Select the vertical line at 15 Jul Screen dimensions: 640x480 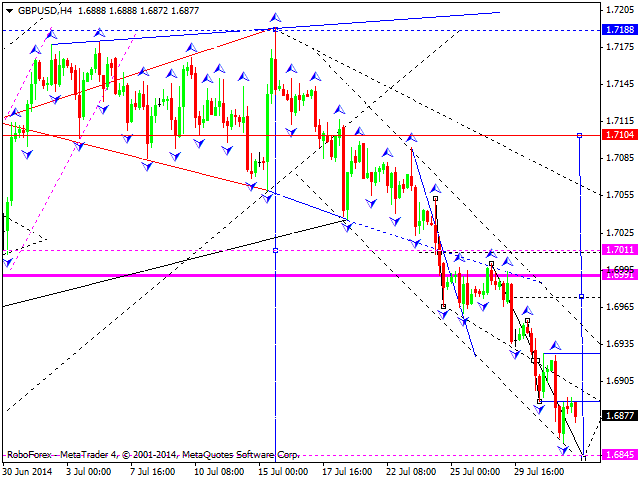click(275, 350)
